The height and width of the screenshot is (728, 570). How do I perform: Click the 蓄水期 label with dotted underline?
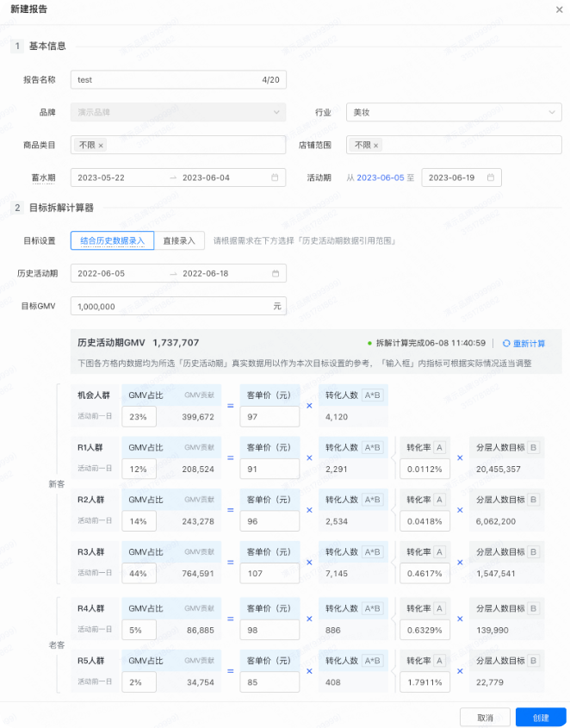click(44, 177)
